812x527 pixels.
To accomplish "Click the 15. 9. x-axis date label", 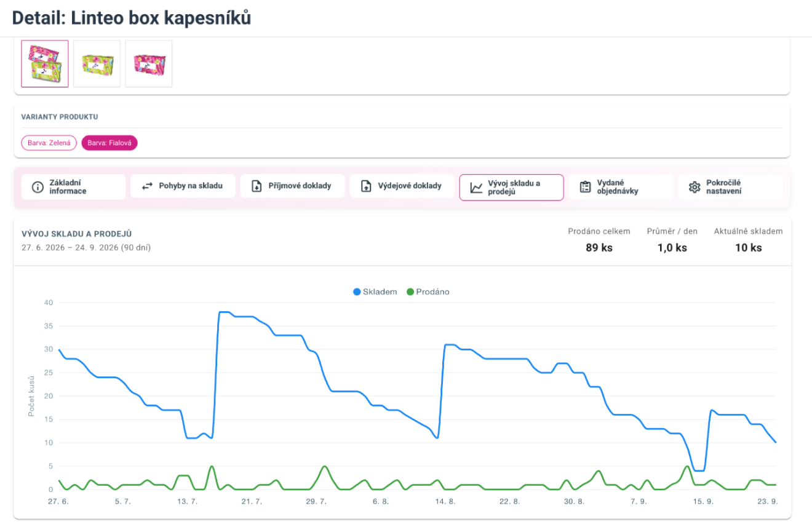I will pos(703,502).
